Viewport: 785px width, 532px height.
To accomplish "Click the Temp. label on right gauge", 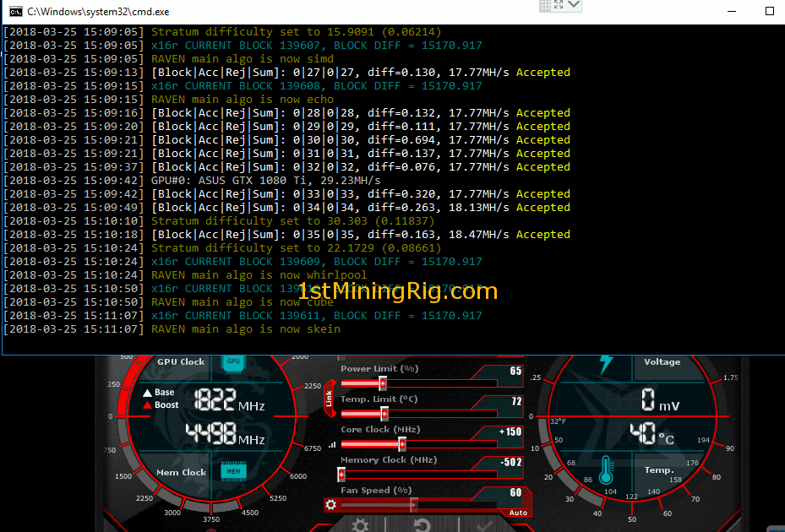I will (659, 470).
